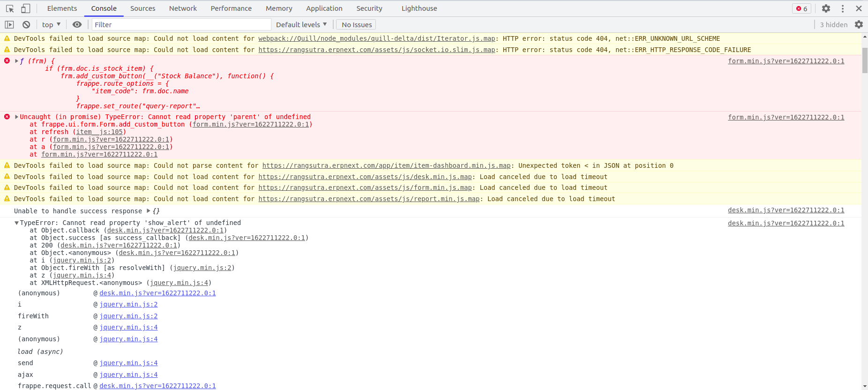Open the Memory tab
The height and width of the screenshot is (390, 868).
279,8
